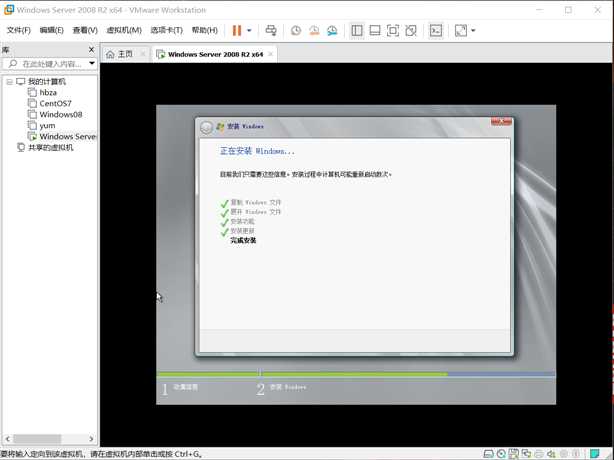Toggle the thumbnail bar view icon
Viewport: 614px width, 460px height.
tap(375, 31)
